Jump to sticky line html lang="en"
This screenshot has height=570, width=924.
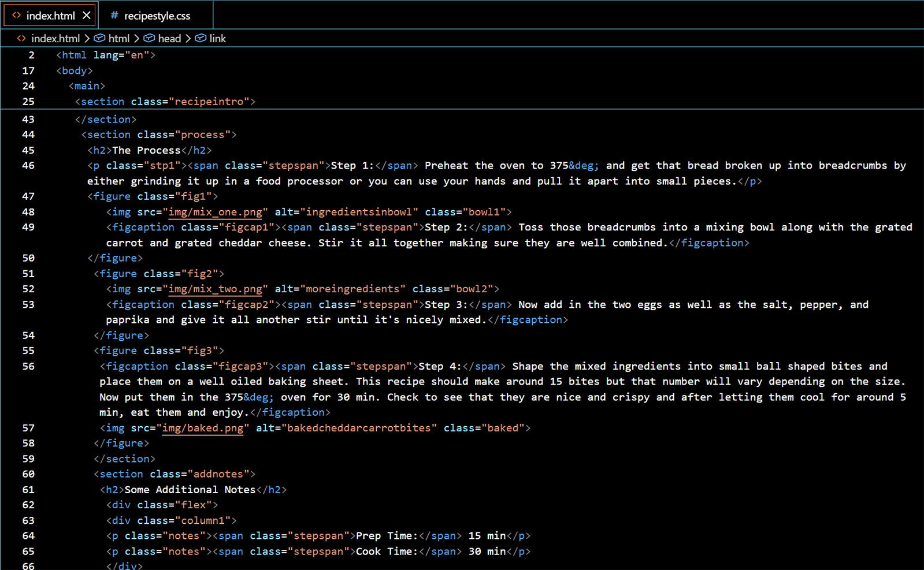coord(106,55)
